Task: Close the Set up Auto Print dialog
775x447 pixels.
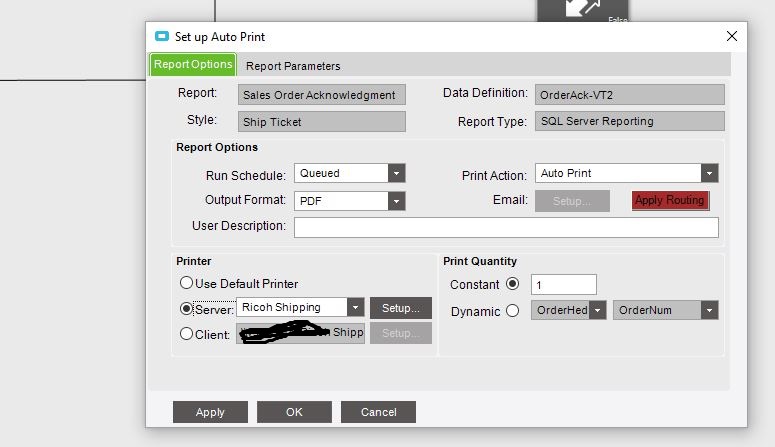Action: point(732,36)
